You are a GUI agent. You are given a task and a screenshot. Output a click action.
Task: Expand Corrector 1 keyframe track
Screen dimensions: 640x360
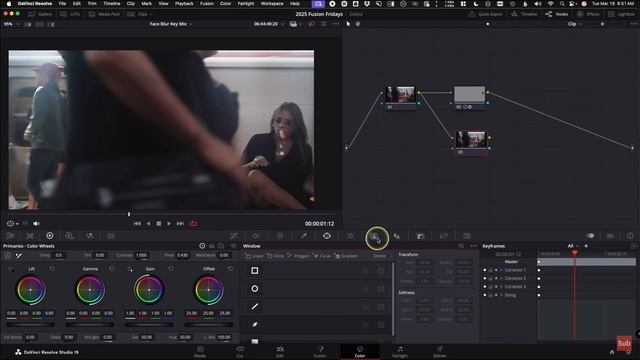point(501,270)
